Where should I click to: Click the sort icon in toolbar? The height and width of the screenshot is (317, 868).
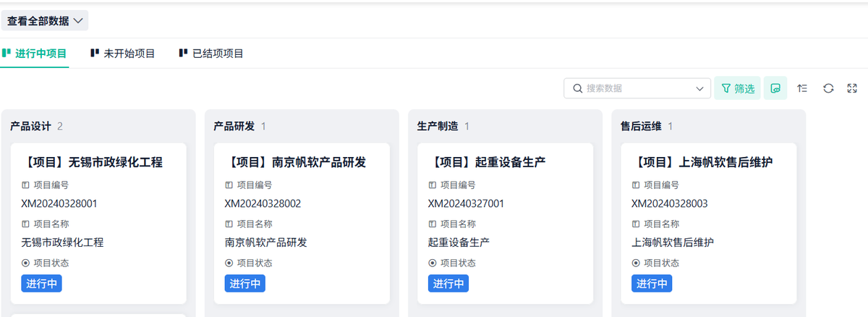pos(802,88)
